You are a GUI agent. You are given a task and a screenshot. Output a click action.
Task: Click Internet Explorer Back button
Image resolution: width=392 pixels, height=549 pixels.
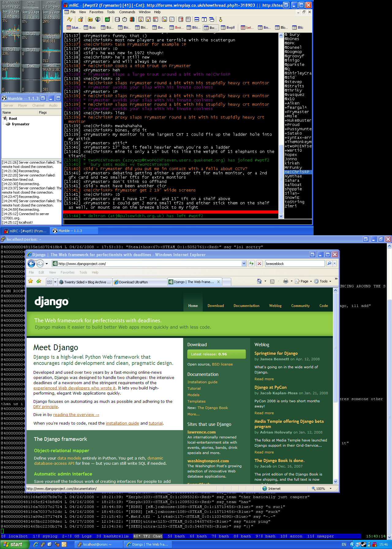coord(31,263)
